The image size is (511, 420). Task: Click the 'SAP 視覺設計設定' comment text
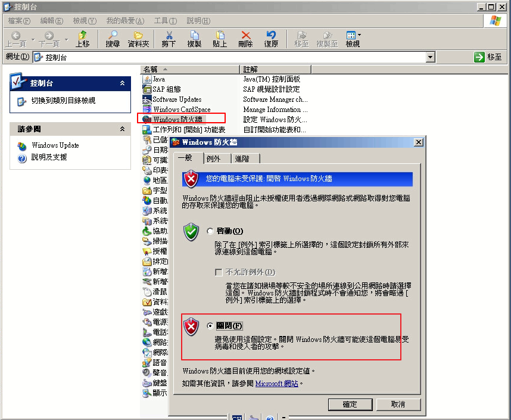click(x=271, y=89)
